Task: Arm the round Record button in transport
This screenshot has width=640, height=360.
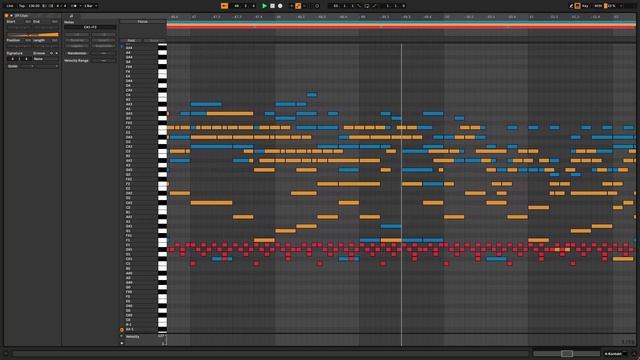Action: (x=280, y=6)
